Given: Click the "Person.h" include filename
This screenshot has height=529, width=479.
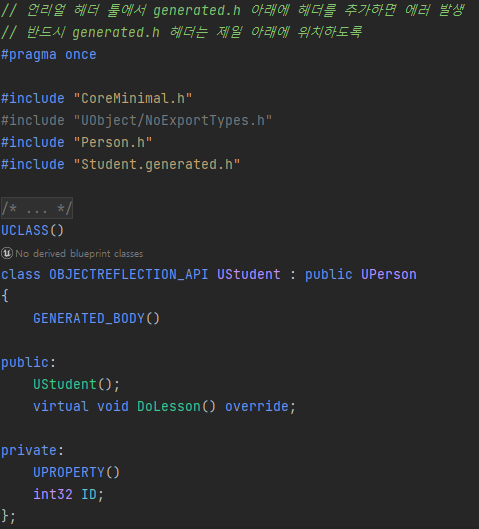Looking at the screenshot, I should (x=113, y=142).
